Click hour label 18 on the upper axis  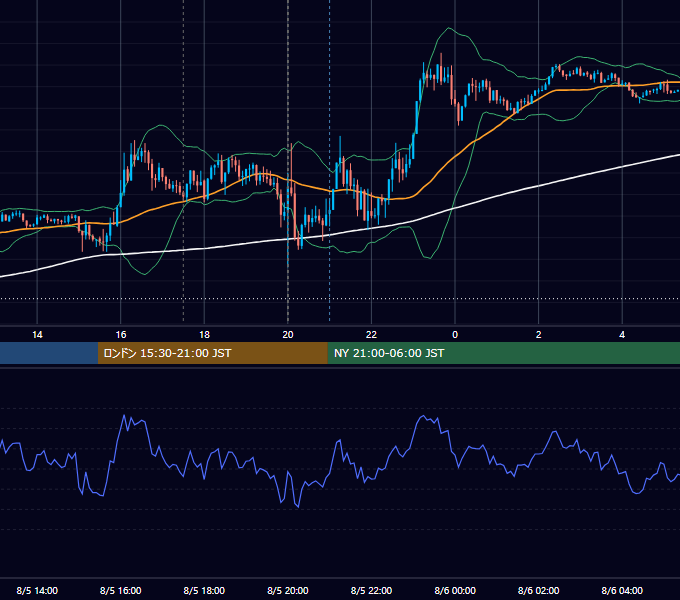[x=204, y=334]
